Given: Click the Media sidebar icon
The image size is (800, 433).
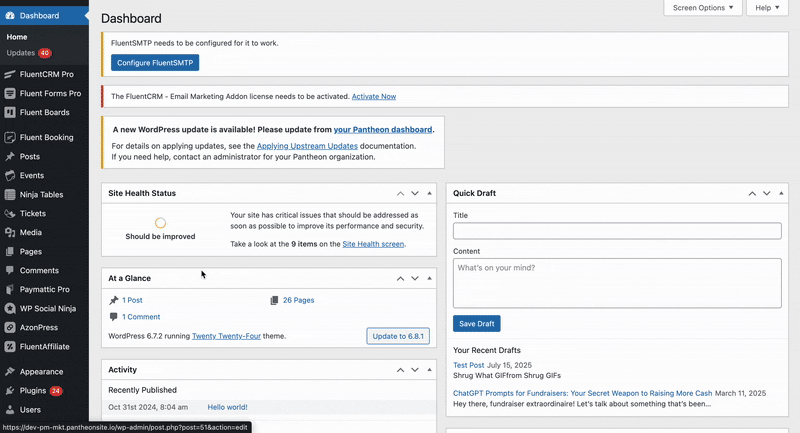Looking at the screenshot, I should click(x=10, y=233).
